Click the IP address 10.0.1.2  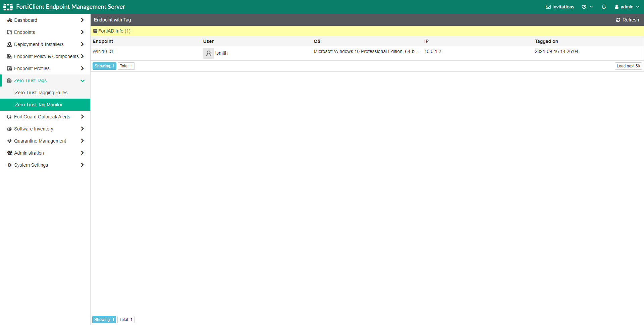click(433, 51)
